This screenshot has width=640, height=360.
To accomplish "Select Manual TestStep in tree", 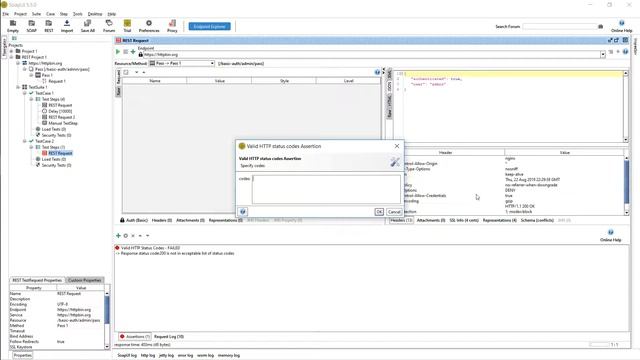I will click(63, 123).
